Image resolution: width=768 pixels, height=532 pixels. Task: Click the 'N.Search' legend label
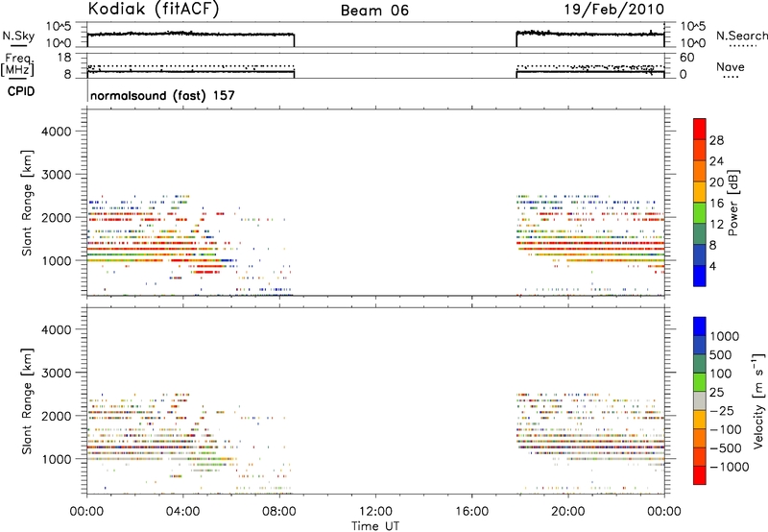(x=741, y=36)
